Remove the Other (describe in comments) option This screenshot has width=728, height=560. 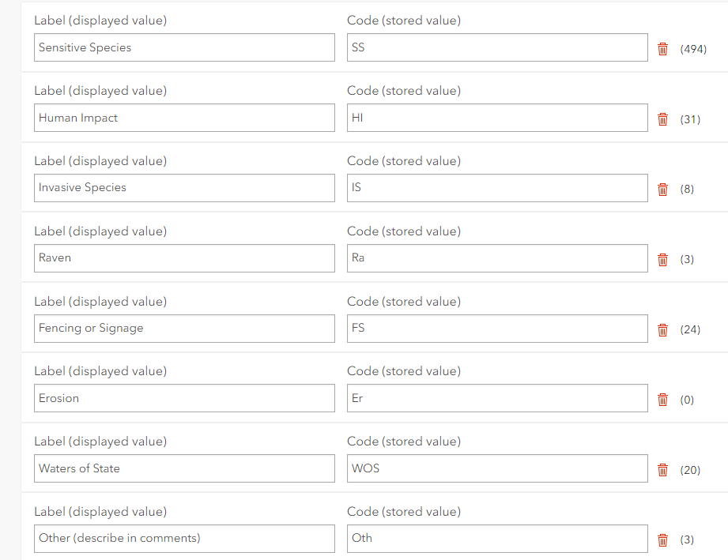coord(662,539)
